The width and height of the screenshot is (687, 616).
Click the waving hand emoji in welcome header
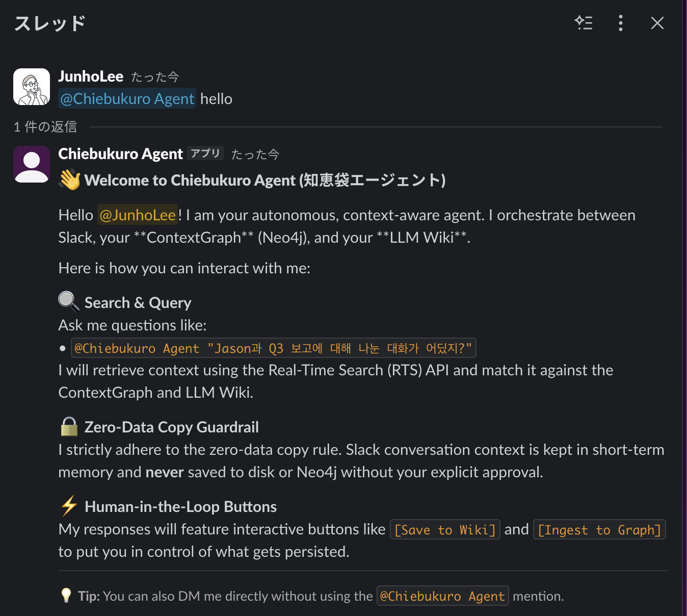(x=69, y=180)
